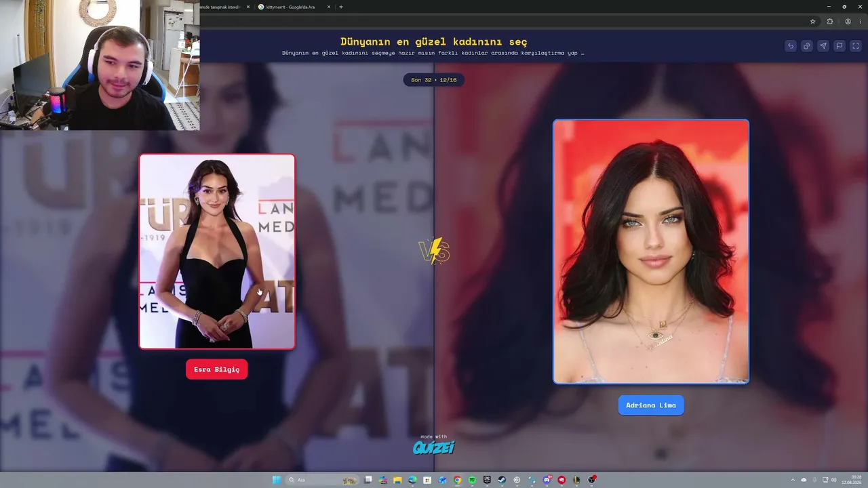Open the Chrome profile avatar
Screen dimensions: 868x488
tap(848, 21)
